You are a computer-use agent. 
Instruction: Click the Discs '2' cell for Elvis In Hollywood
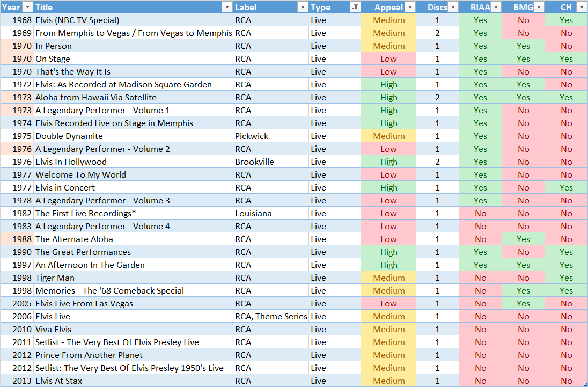click(437, 162)
